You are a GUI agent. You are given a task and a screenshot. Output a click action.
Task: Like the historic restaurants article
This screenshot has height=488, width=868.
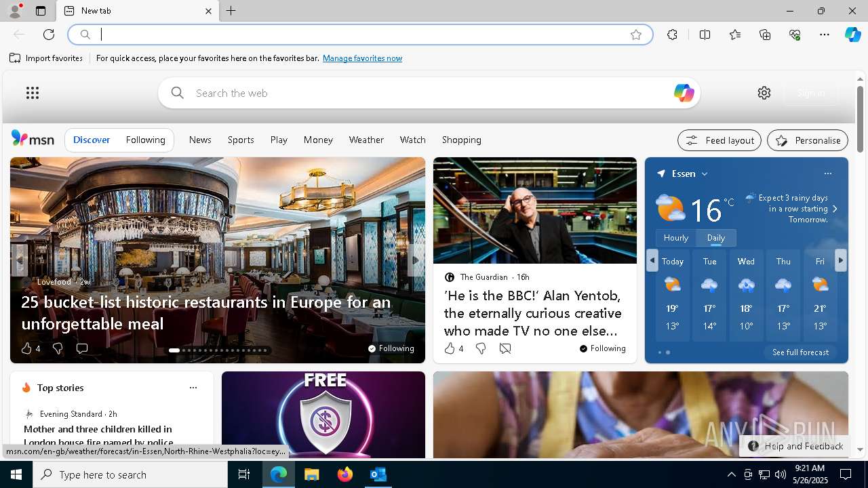(26, 348)
